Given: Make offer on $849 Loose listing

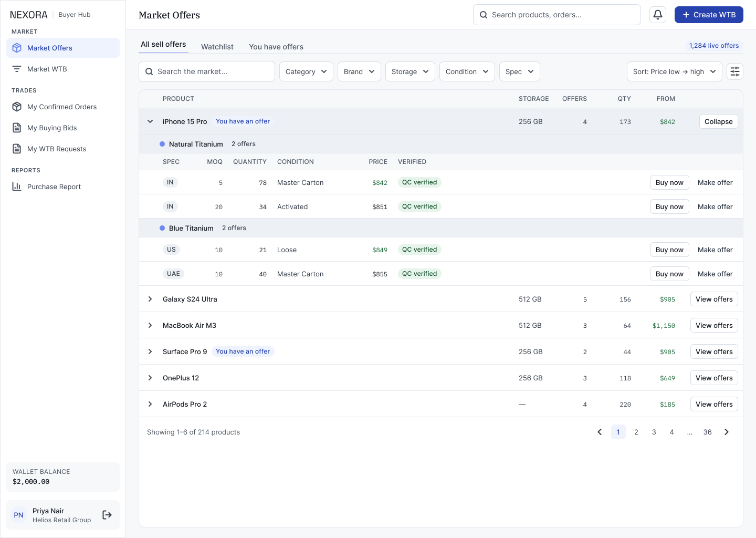Looking at the screenshot, I should [x=715, y=250].
